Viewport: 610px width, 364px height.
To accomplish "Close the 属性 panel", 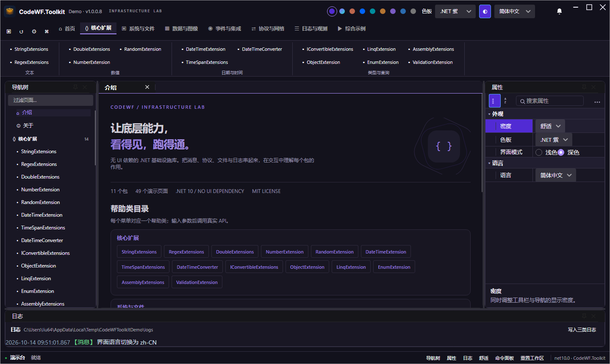I will point(593,87).
